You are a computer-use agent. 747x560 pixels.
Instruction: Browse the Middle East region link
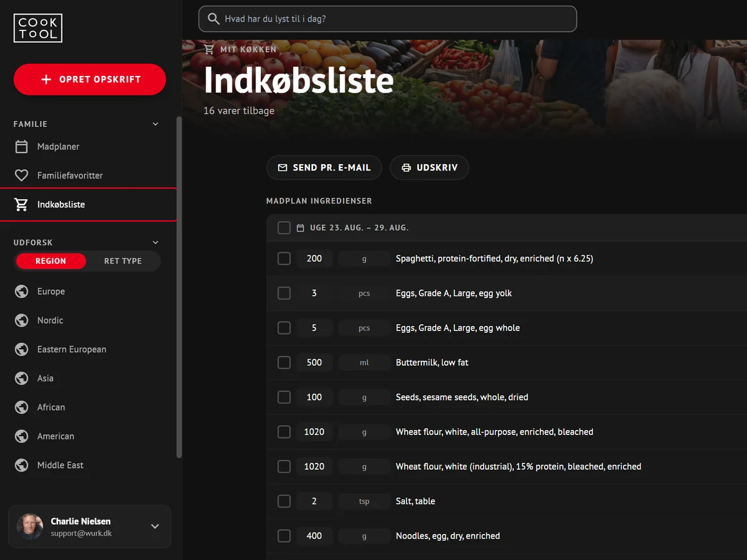[x=88, y=465]
